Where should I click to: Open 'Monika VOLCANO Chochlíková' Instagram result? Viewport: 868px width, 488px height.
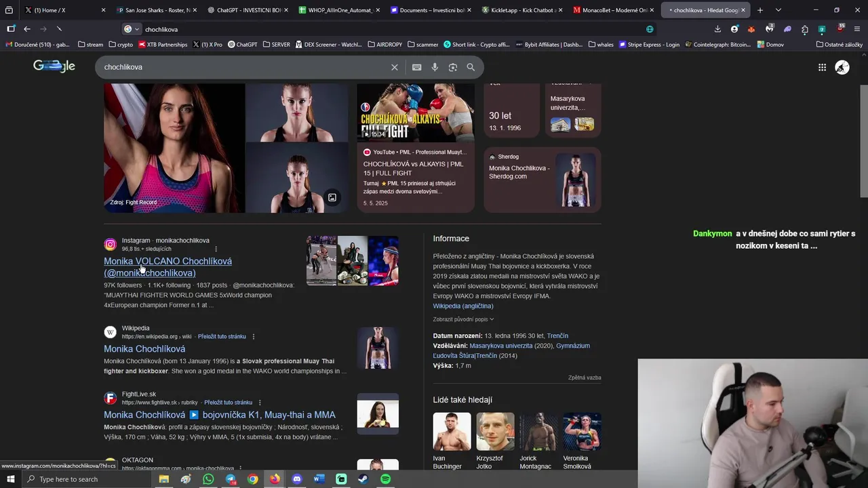click(167, 267)
